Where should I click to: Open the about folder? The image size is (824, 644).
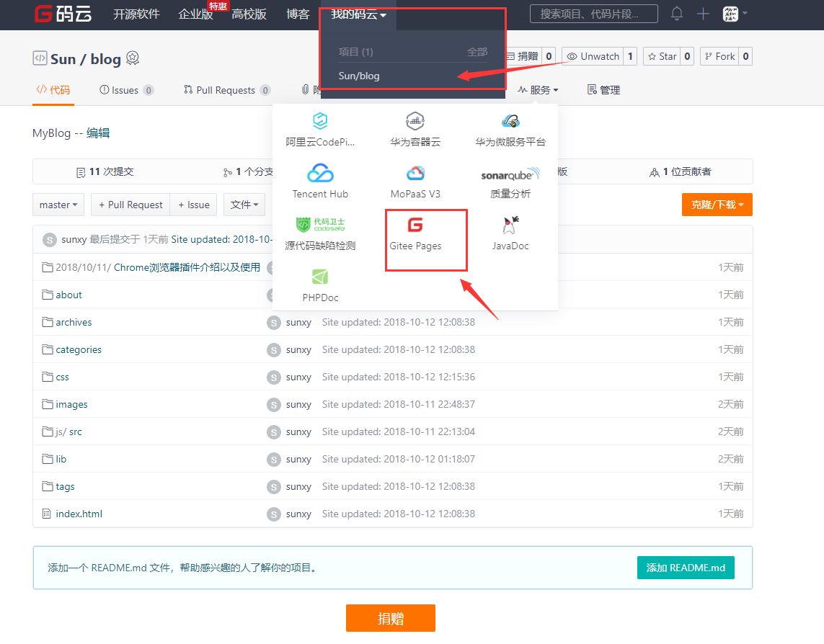point(68,295)
